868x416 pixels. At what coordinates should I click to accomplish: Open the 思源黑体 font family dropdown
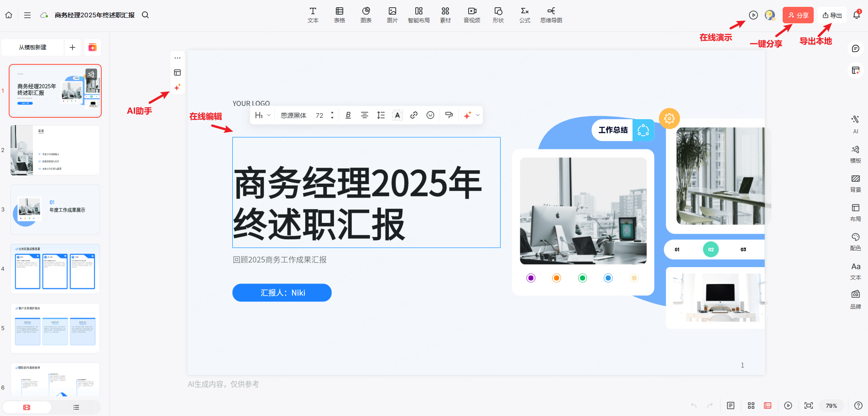tap(293, 115)
